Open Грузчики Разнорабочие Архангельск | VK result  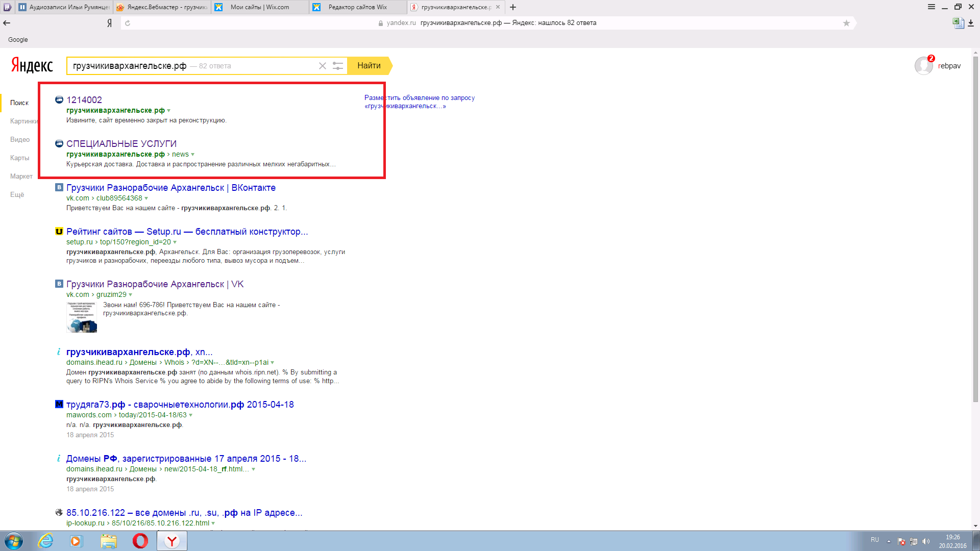pyautogui.click(x=155, y=284)
